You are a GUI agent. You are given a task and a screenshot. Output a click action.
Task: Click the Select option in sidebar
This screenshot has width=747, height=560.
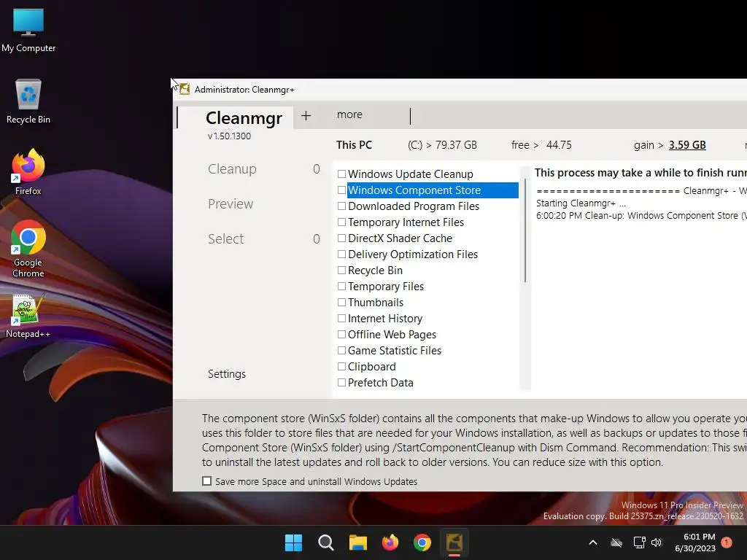[226, 238]
